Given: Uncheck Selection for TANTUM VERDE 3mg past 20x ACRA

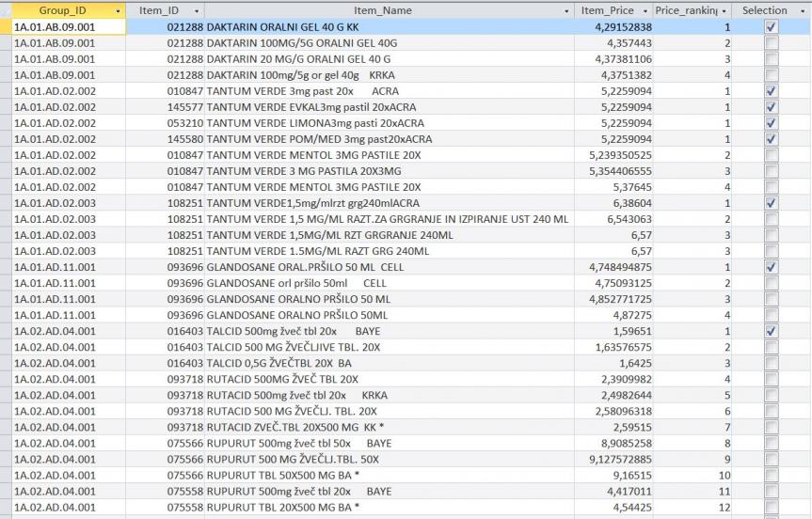Looking at the screenshot, I should 772,91.
